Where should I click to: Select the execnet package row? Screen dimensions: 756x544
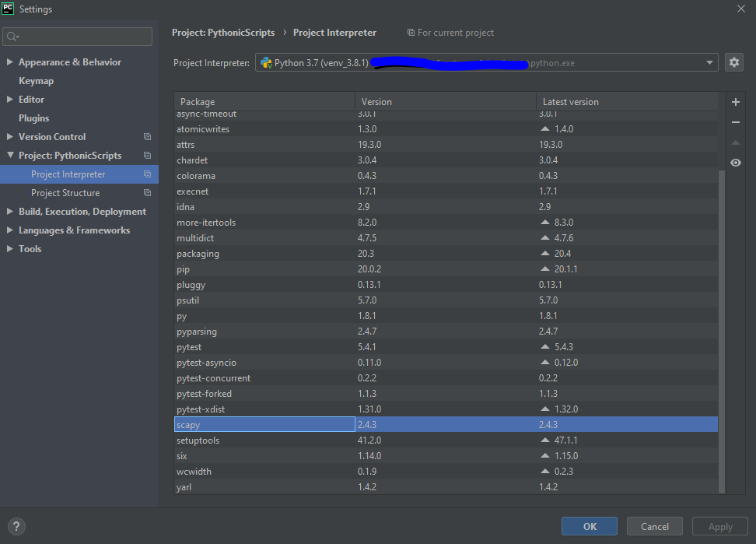[446, 191]
